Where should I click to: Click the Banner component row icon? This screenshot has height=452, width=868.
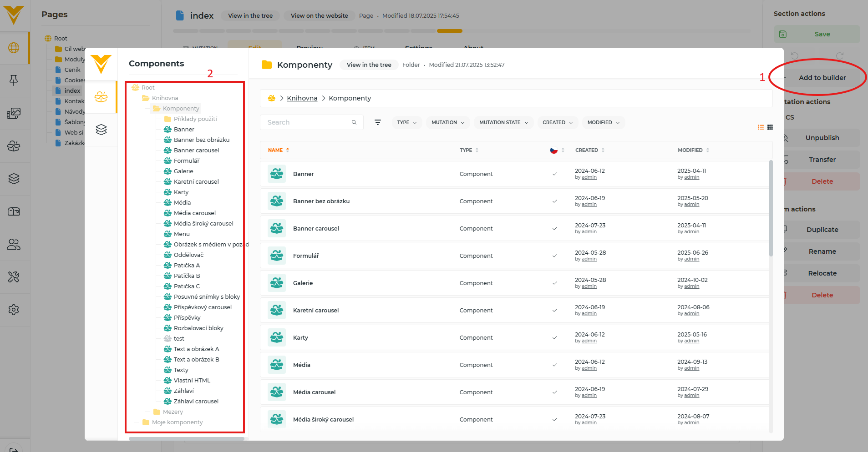pyautogui.click(x=277, y=174)
